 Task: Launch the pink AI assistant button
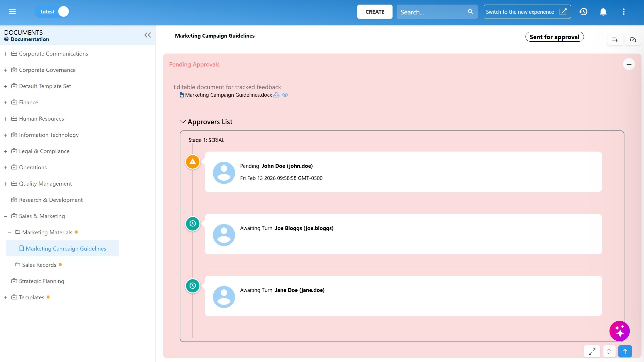click(x=619, y=331)
